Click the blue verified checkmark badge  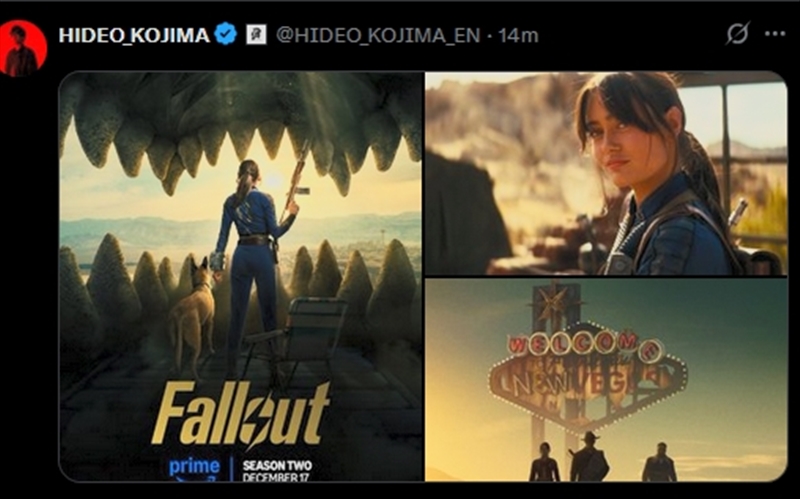pyautogui.click(x=225, y=34)
